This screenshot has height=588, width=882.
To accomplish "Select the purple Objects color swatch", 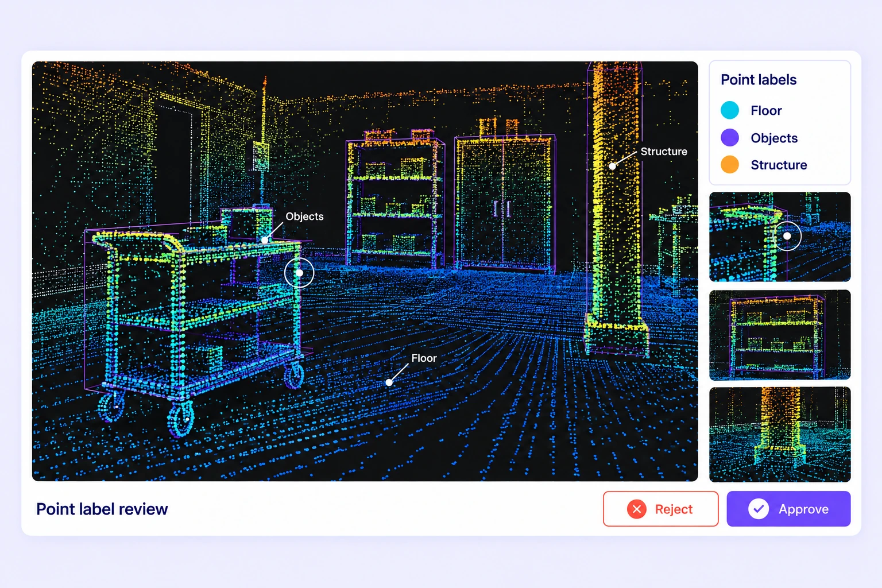I will [x=730, y=138].
